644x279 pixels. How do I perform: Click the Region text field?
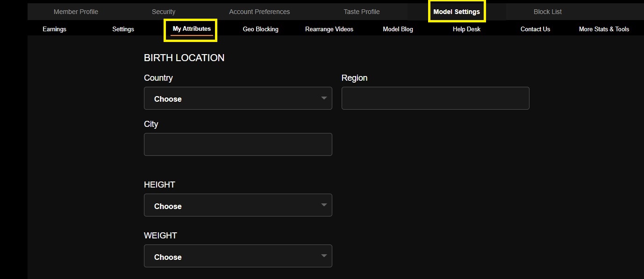[435, 98]
